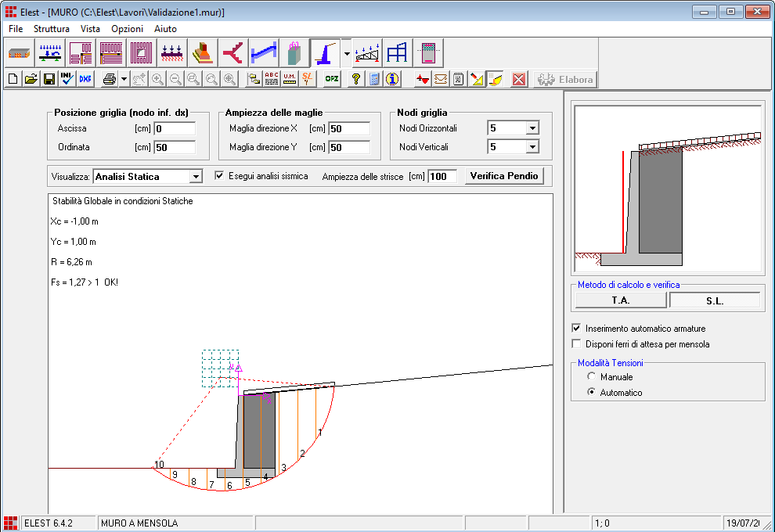Open the Opzioni menu
The image size is (775, 532).
pos(127,29)
